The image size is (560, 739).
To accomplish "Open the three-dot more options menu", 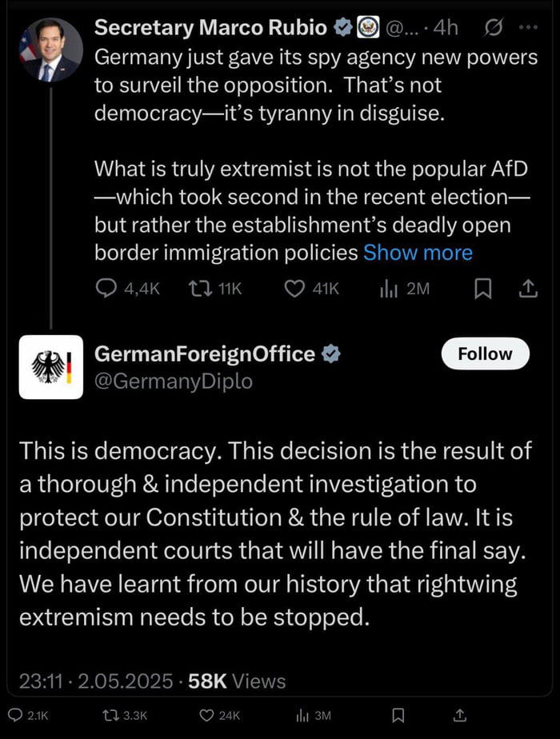I will tap(529, 26).
